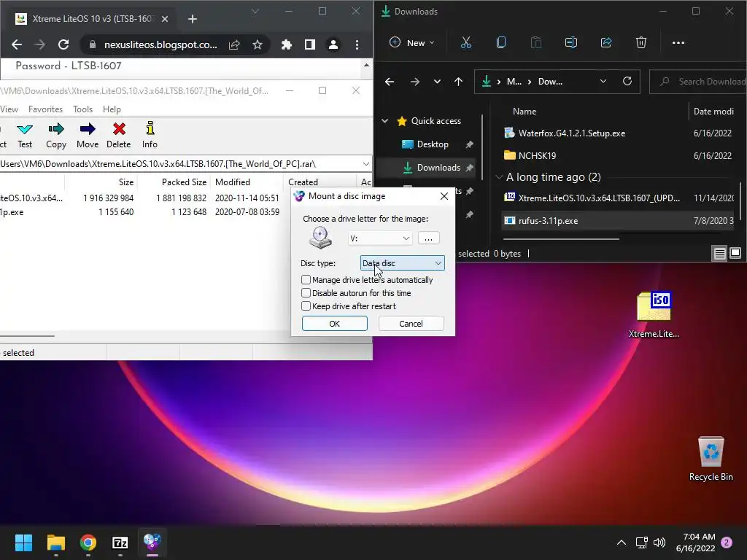
Task: Close the Mount a disc image dialog
Action: (x=444, y=196)
